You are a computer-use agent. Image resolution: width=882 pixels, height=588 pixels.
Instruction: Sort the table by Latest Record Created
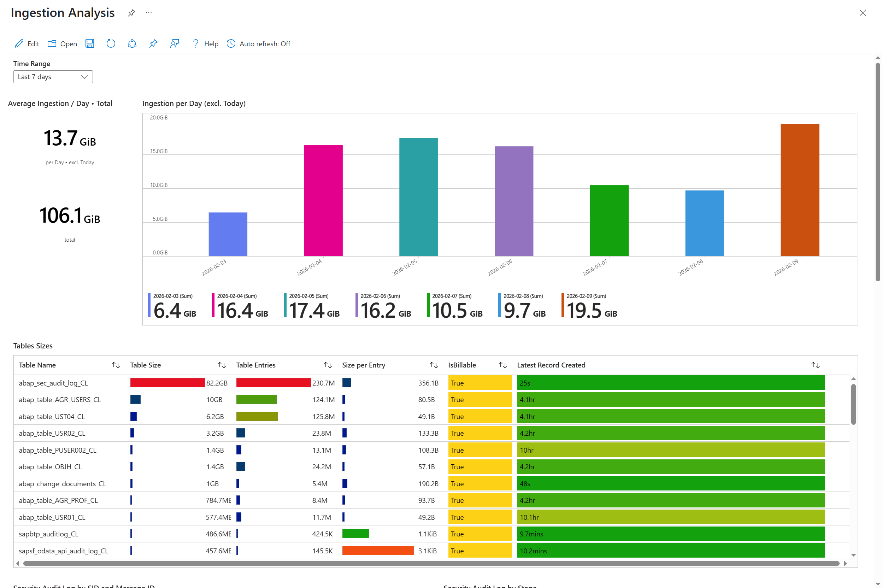pos(815,365)
